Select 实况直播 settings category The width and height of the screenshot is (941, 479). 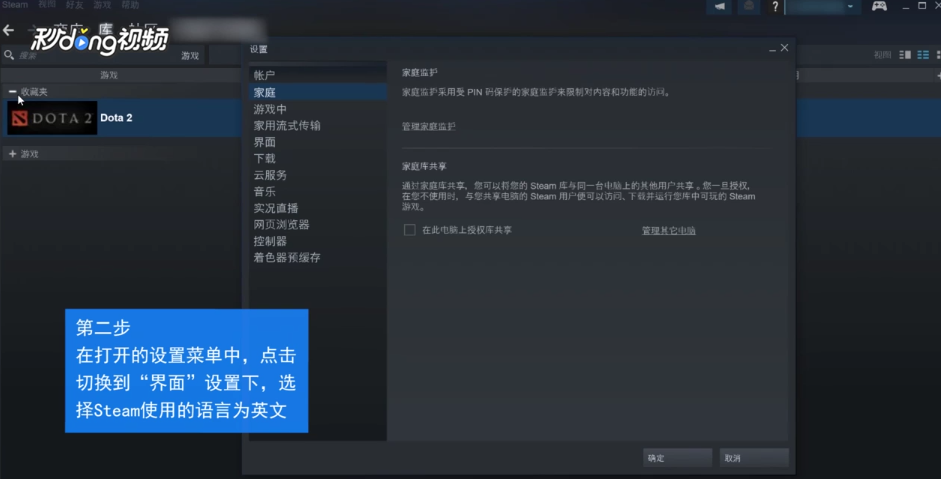[317, 208]
